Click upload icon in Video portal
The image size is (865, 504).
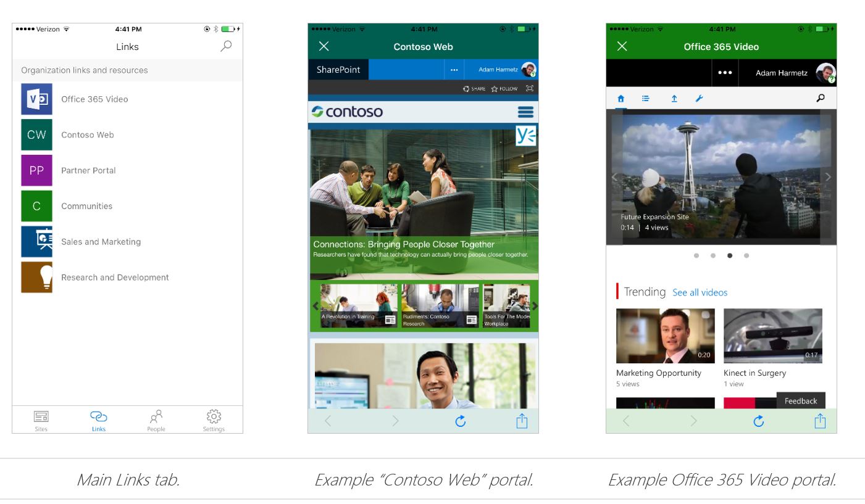click(674, 99)
